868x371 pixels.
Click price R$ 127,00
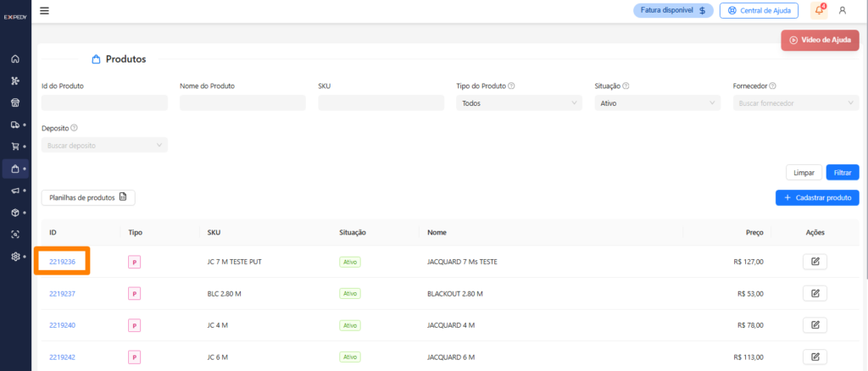pos(748,262)
